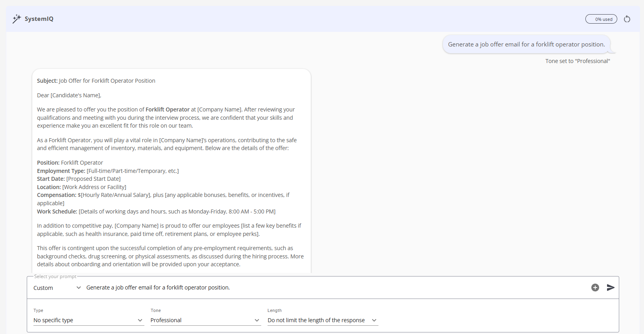Click the 'Tone set to "Professional"' note
The image size is (644, 334).
(x=578, y=61)
